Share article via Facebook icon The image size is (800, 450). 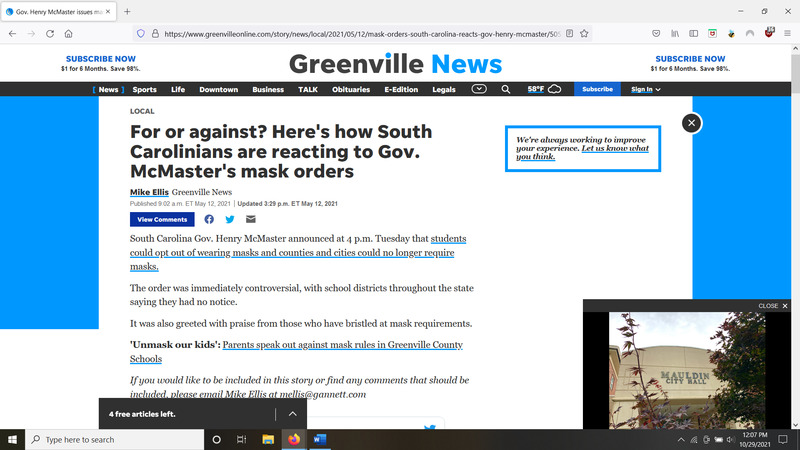pos(209,219)
